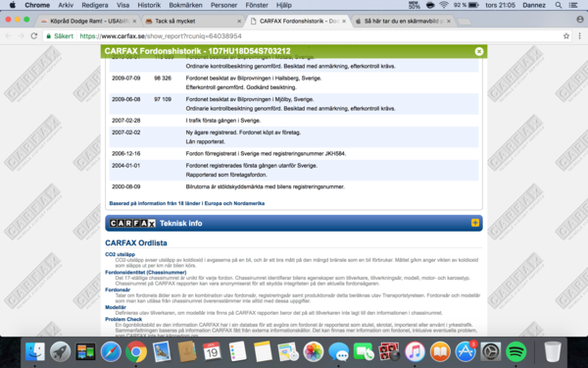Click the Chrome back arrow
588x368 pixels.
click(x=8, y=36)
